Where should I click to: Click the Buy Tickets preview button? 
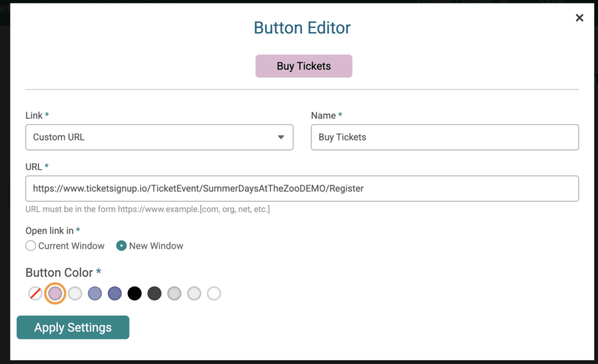[304, 66]
